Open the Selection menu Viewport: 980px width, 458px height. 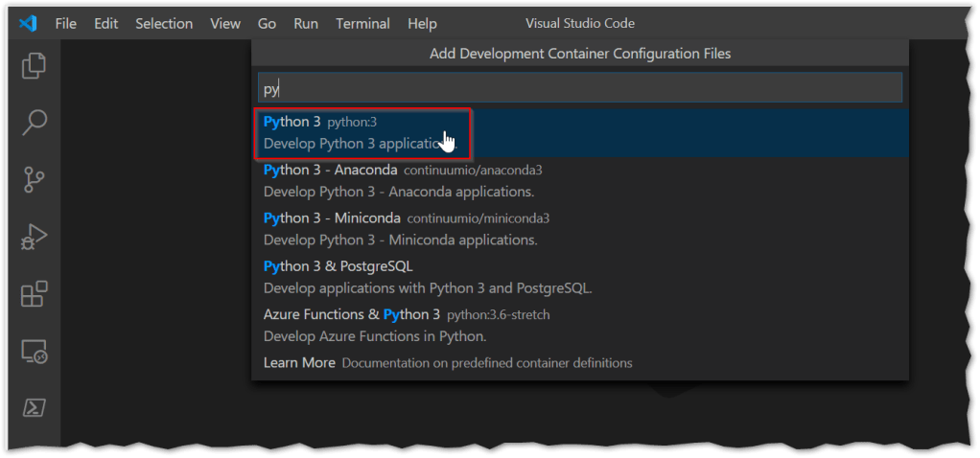[162, 23]
